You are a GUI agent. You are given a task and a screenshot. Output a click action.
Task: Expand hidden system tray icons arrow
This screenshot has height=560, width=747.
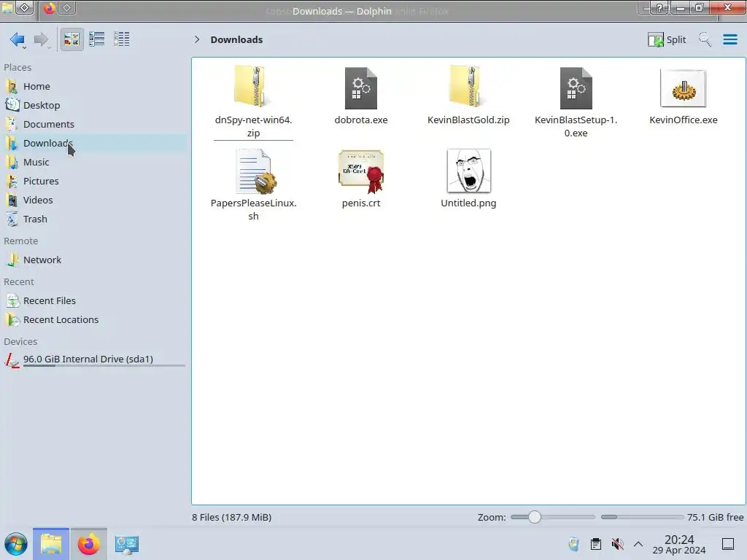coord(638,544)
